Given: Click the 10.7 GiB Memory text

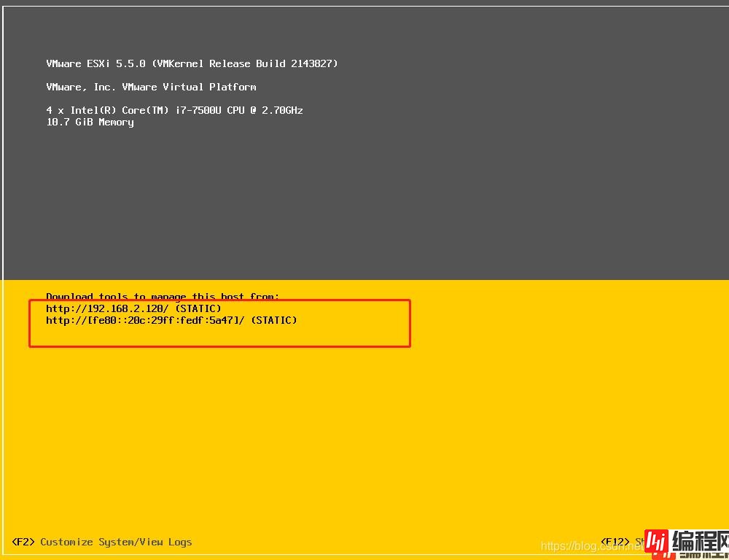Looking at the screenshot, I should coord(90,122).
